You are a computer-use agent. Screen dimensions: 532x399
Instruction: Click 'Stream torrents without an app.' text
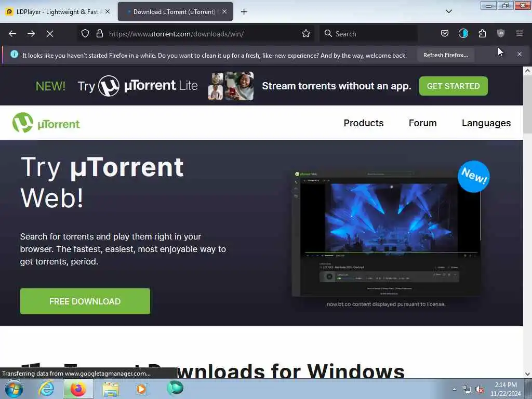(x=336, y=86)
